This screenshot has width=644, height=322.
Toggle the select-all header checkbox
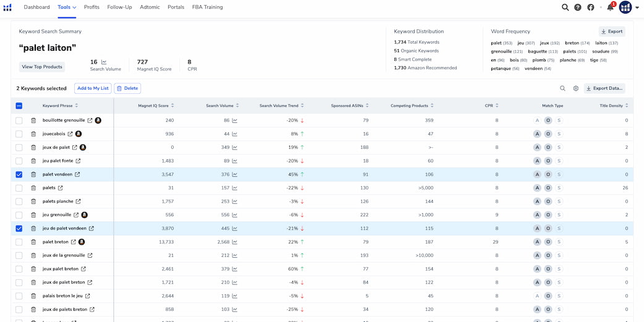tap(19, 106)
